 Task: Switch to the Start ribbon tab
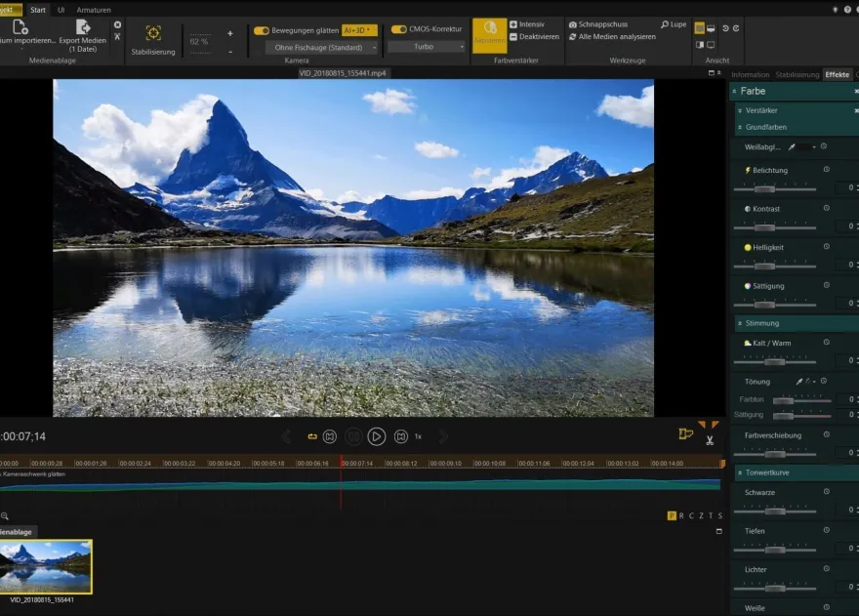[x=38, y=10]
